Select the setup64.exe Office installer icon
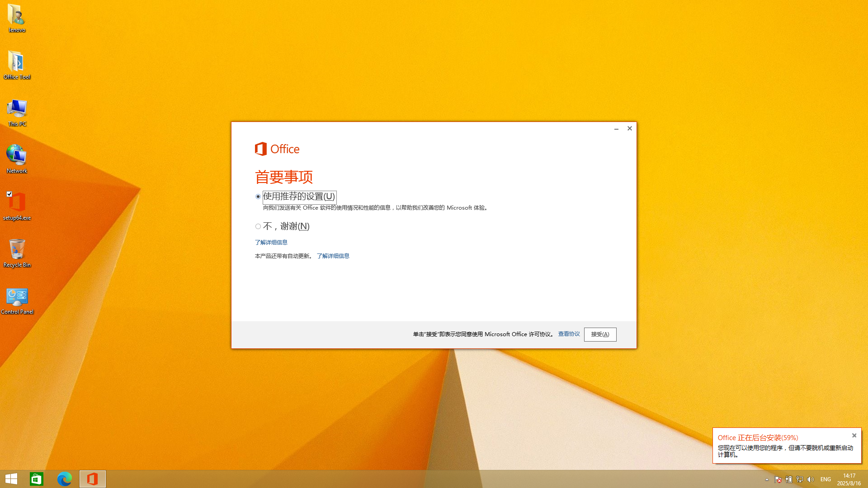 (17, 203)
